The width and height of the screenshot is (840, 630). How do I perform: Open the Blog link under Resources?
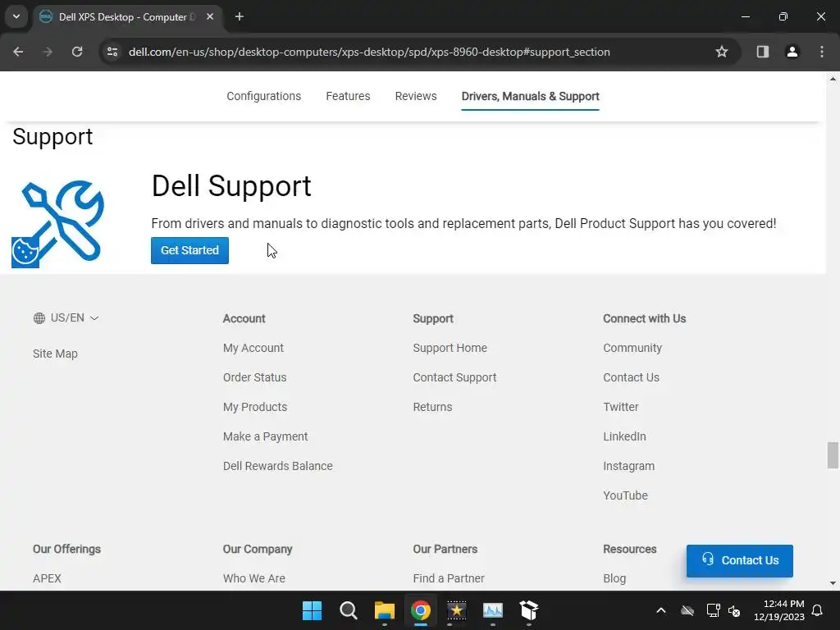614,578
